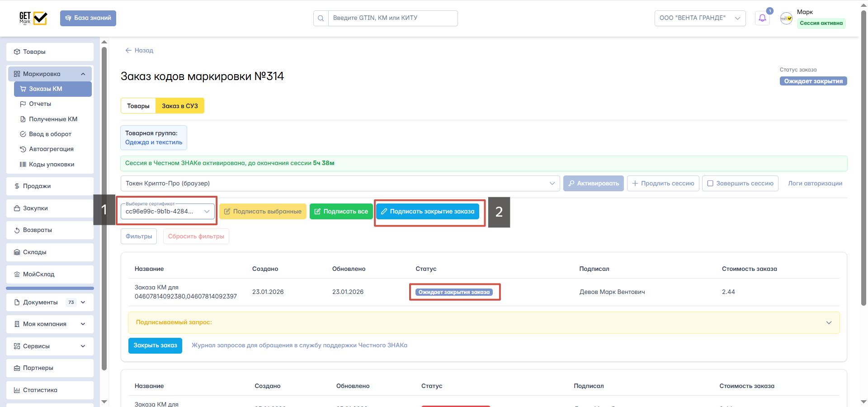Open Статистика sidebar section
This screenshot has height=407, width=868.
(x=50, y=390)
